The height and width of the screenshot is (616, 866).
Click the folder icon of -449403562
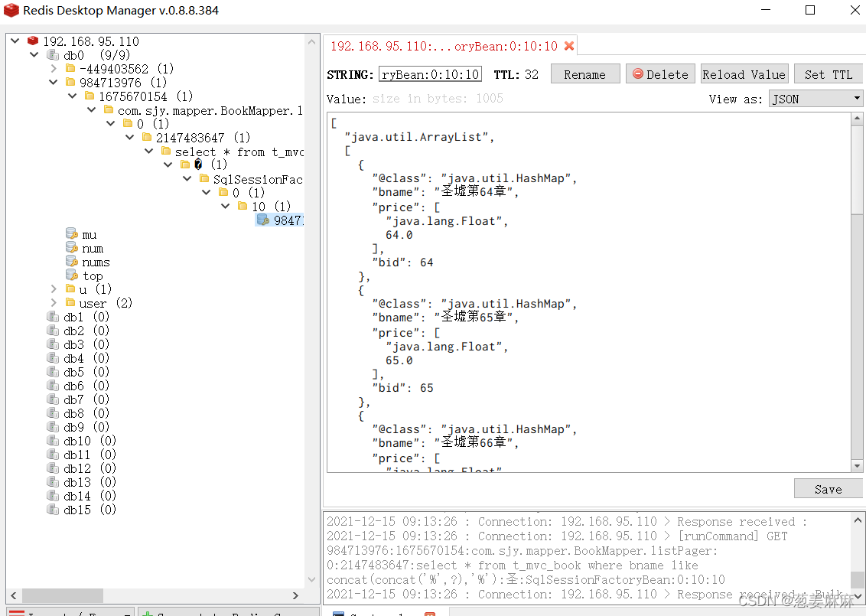[x=70, y=69]
